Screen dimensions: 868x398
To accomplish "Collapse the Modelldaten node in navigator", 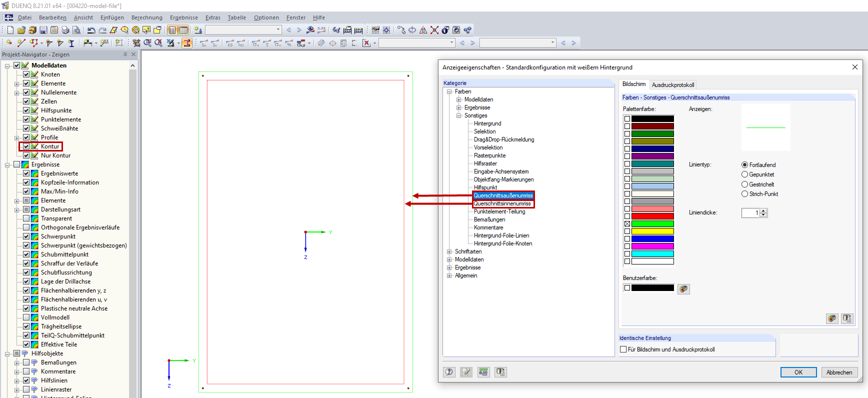I will 7,65.
